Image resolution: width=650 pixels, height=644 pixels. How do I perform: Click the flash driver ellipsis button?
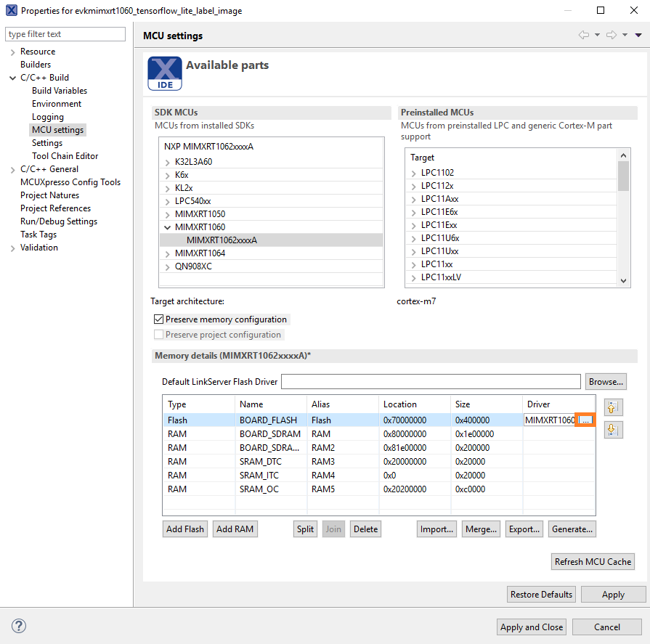pos(585,420)
